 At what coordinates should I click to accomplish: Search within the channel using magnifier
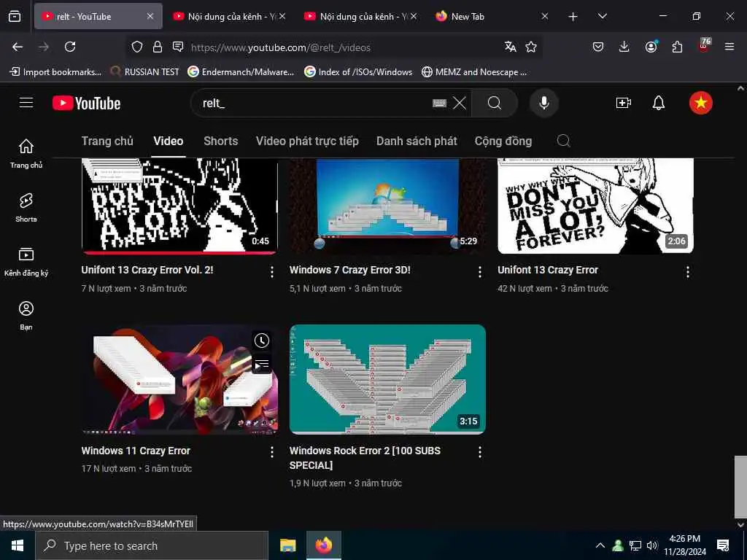(x=564, y=141)
